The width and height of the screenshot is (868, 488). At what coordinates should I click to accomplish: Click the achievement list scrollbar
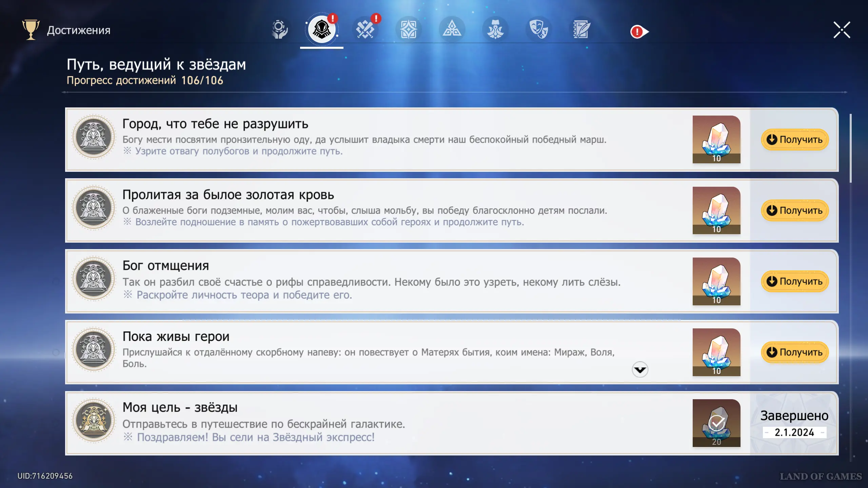coord(850,148)
